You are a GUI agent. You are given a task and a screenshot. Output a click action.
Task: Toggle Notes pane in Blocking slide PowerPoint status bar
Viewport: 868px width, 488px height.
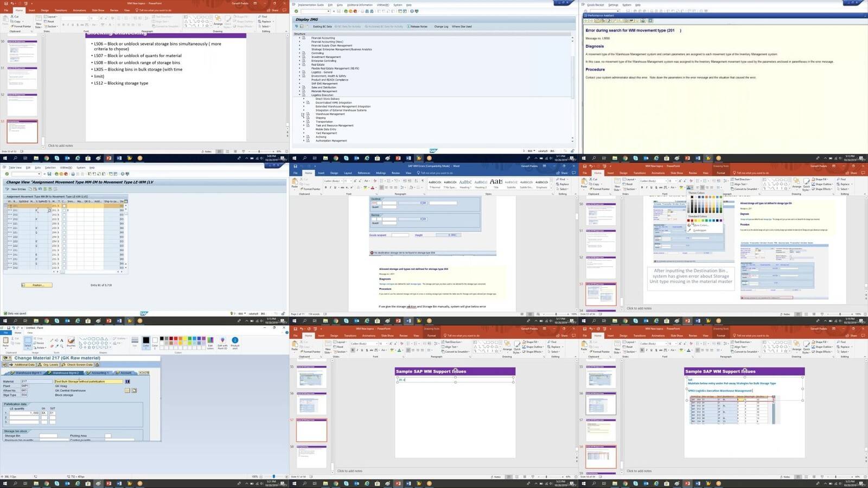point(207,151)
